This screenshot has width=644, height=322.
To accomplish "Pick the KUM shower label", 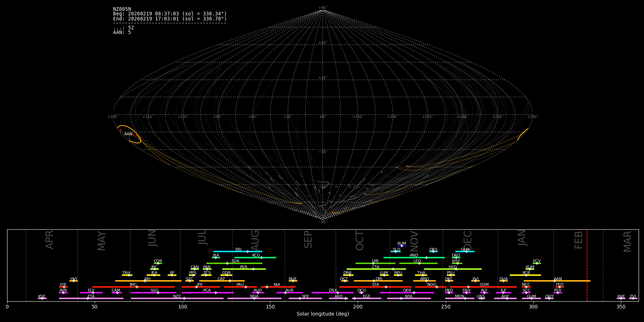I will (x=402, y=244).
